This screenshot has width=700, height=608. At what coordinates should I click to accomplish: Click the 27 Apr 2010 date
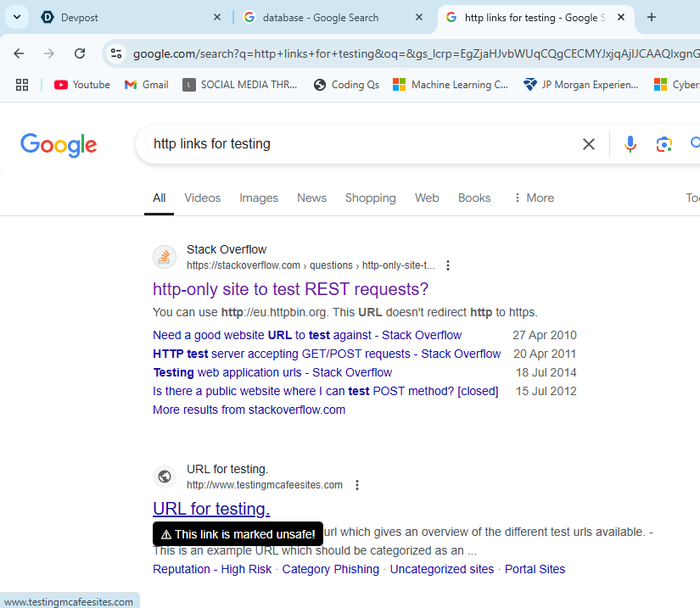pos(545,335)
